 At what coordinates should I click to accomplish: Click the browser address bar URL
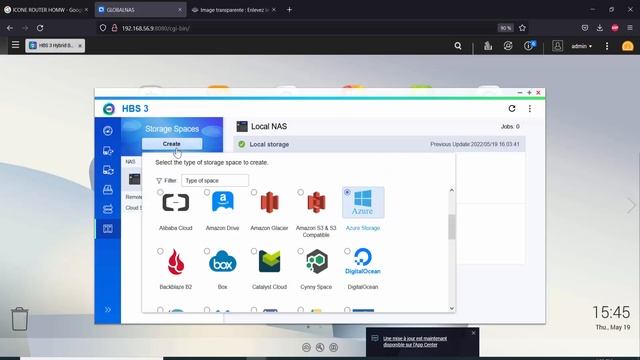[x=156, y=28]
